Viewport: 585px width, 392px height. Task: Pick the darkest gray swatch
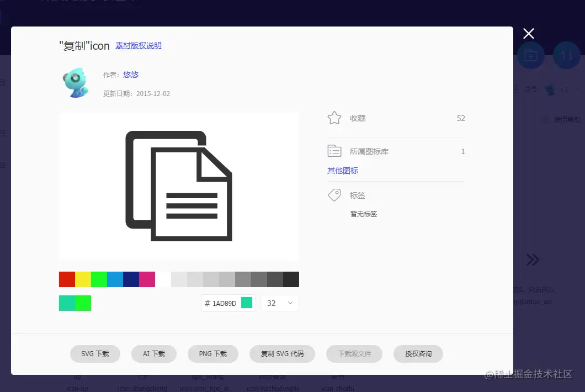click(291, 279)
